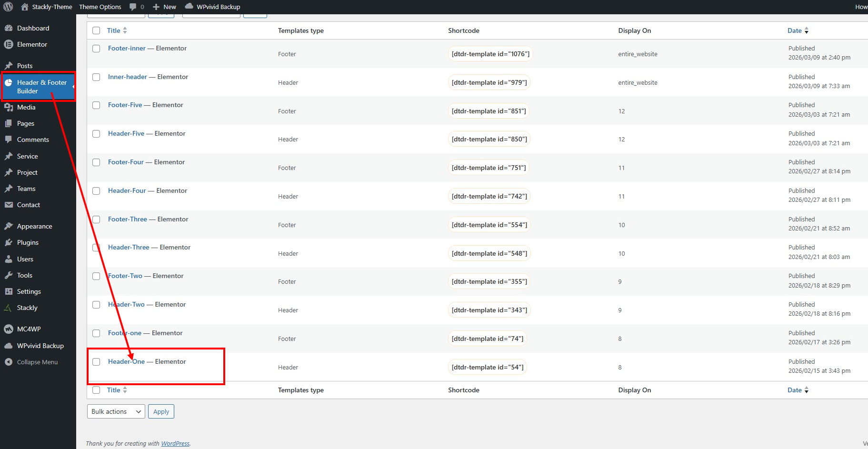
Task: Sort by Date column arrows at top
Action: click(x=806, y=30)
